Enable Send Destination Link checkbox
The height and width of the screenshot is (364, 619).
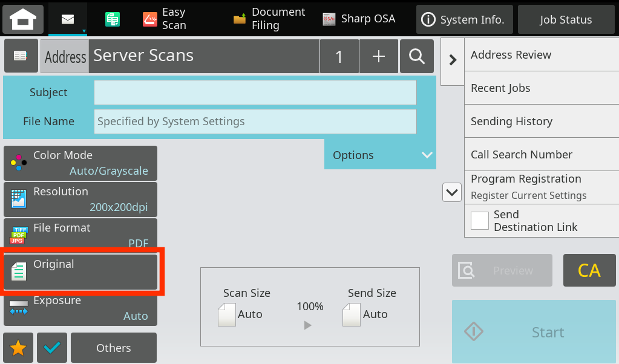coord(480,221)
